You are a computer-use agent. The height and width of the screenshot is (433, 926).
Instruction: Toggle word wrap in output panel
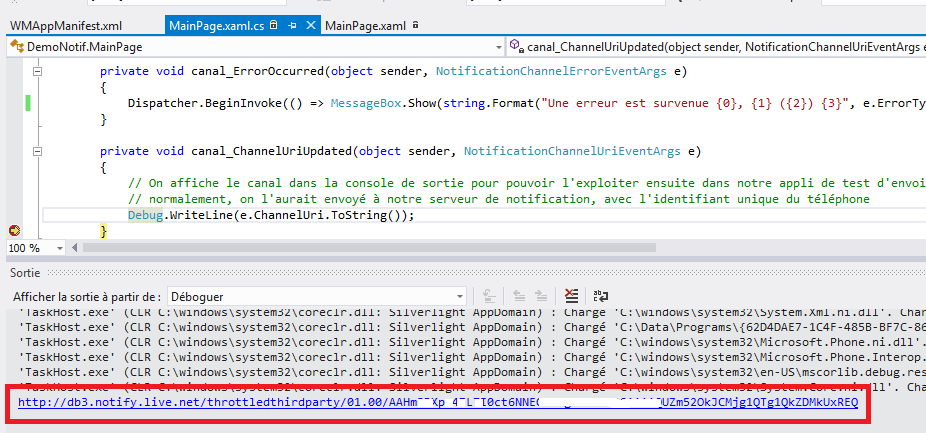point(601,296)
